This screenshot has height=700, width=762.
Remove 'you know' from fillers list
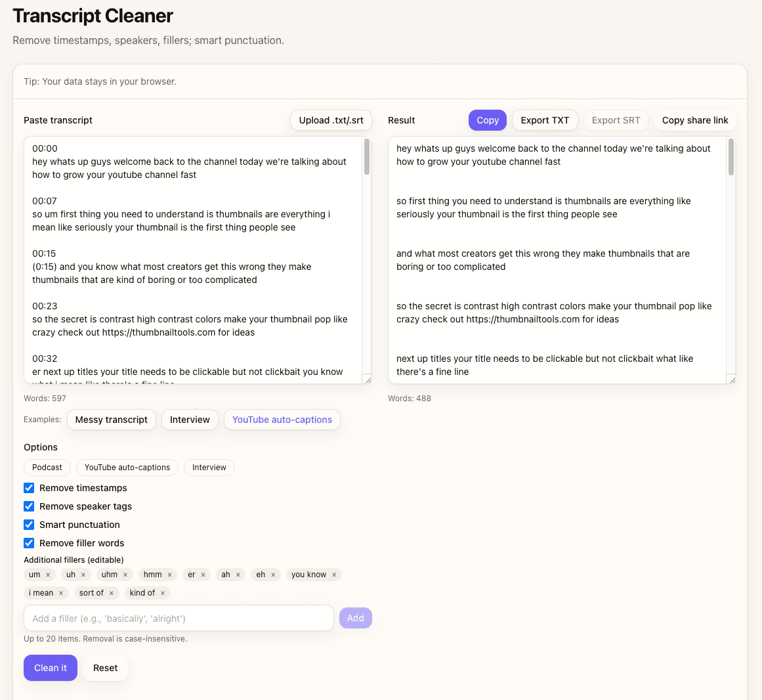pos(334,575)
